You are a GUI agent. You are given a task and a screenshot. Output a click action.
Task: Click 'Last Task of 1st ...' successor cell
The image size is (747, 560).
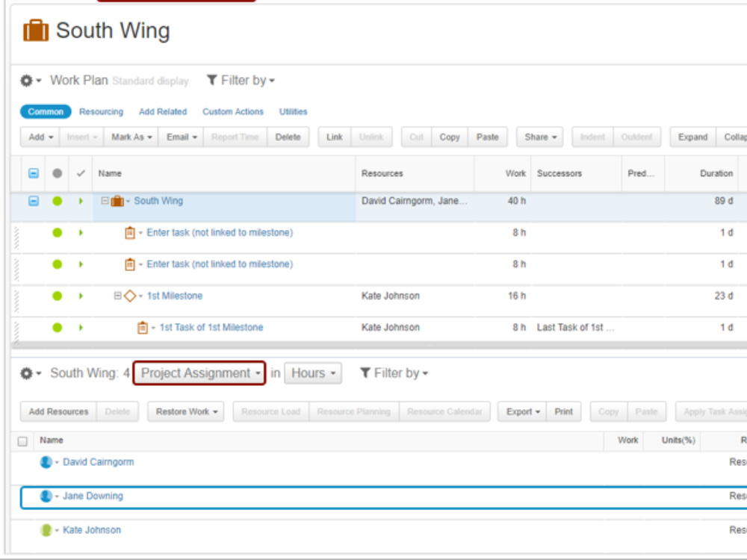pos(575,328)
